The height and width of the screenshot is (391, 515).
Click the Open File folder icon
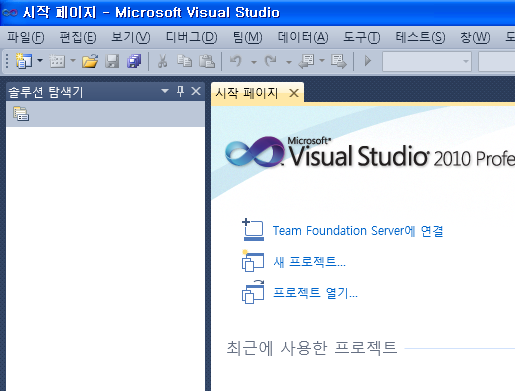pyautogui.click(x=90, y=61)
